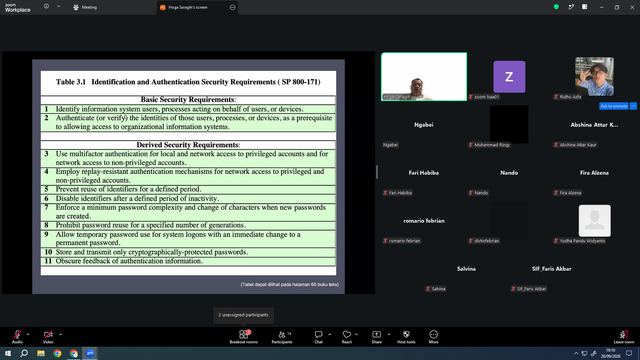Click the shared slide Table 3.1 title
The image size is (640, 360).
tap(188, 82)
